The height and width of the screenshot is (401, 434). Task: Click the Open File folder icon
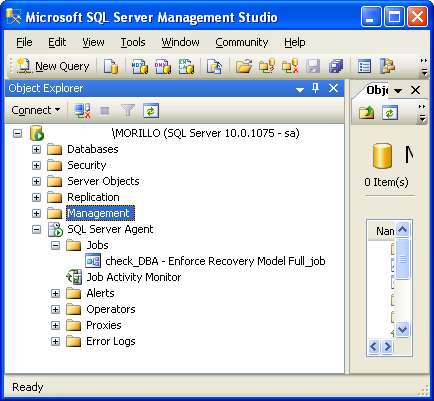pyautogui.click(x=244, y=66)
